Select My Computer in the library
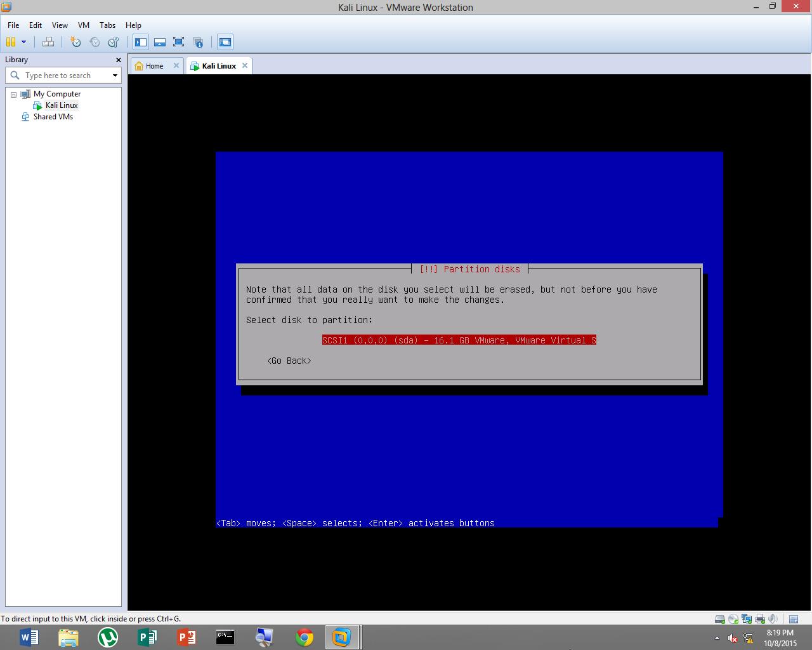This screenshot has height=650, width=812. point(57,94)
